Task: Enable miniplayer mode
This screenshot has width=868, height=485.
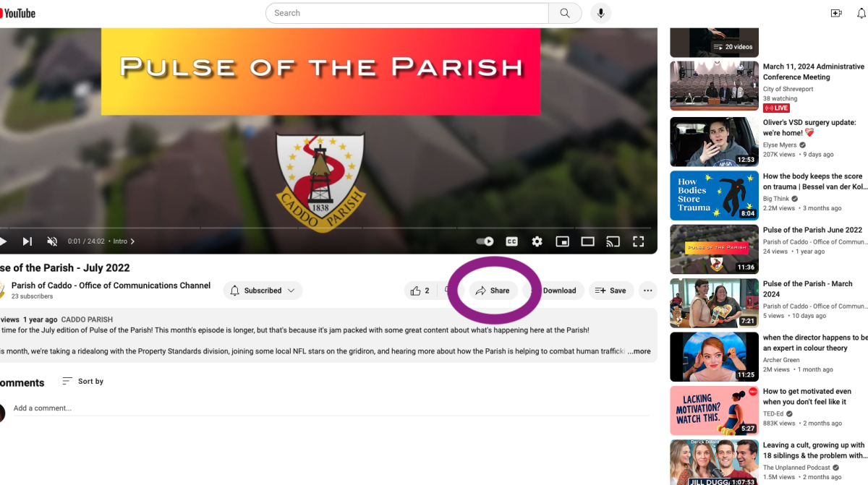Action: tap(562, 241)
